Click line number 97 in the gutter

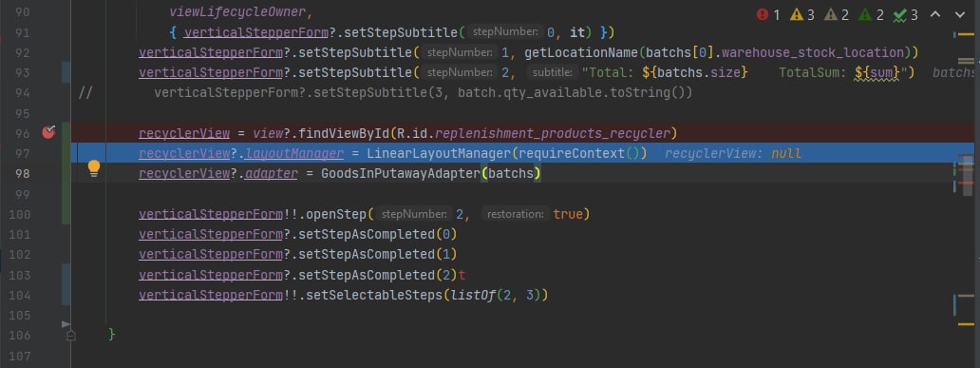(23, 153)
